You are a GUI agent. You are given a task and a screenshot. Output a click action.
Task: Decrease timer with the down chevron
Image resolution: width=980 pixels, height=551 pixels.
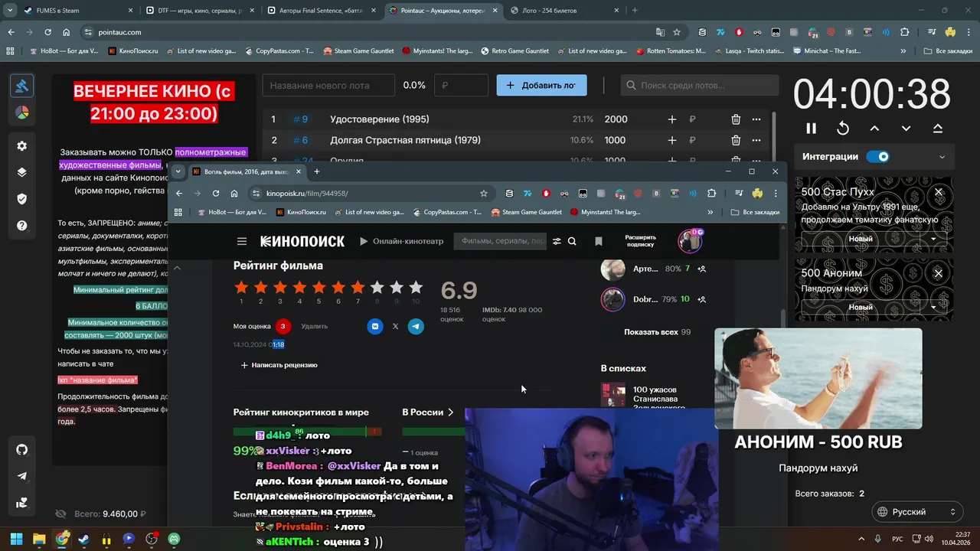point(906,129)
